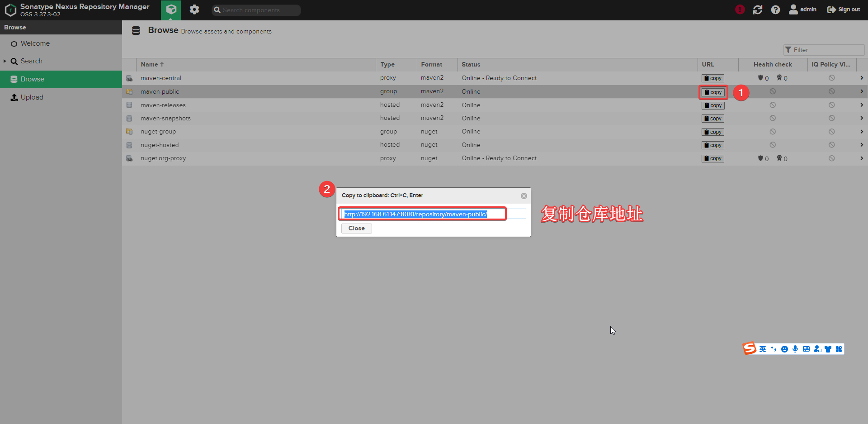Viewport: 868px width, 424px height.
Task: Expand the Search tree item arrow
Action: coord(5,61)
